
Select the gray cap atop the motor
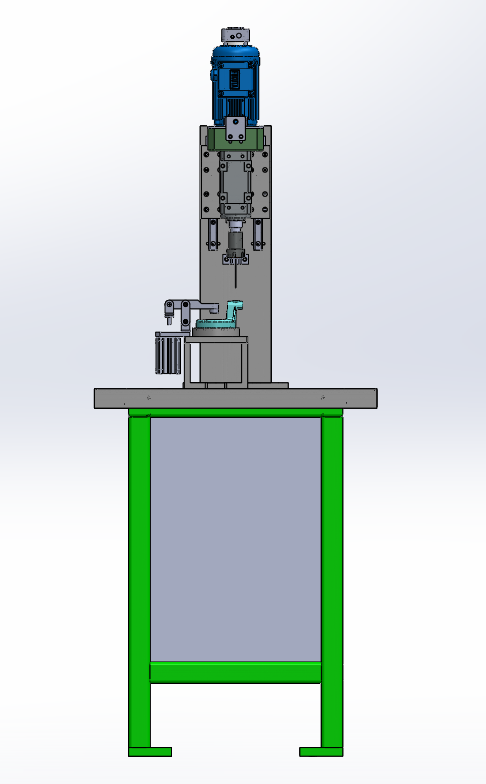pyautogui.click(x=236, y=36)
